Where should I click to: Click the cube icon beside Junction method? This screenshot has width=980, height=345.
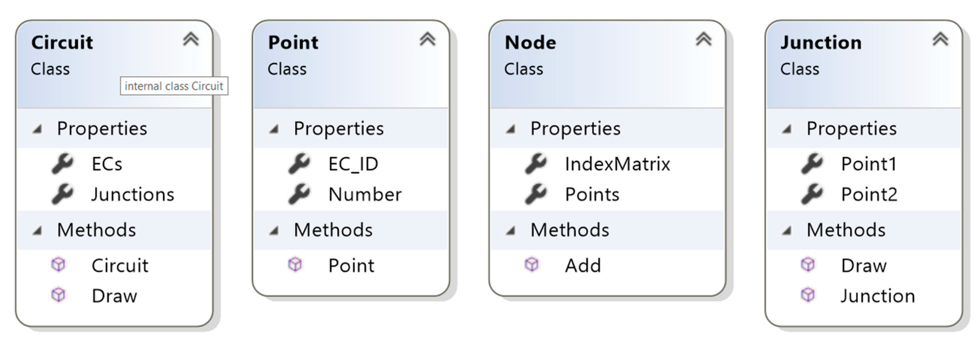click(x=808, y=295)
